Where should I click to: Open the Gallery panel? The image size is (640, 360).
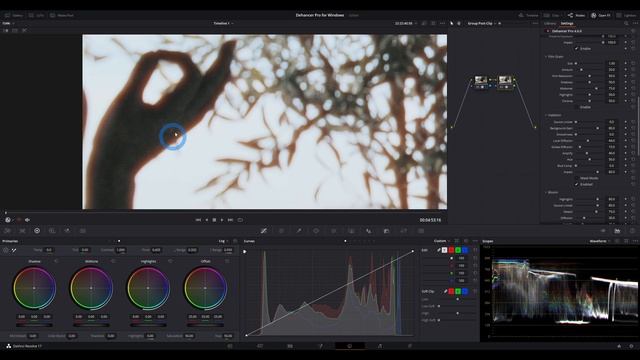pos(14,15)
